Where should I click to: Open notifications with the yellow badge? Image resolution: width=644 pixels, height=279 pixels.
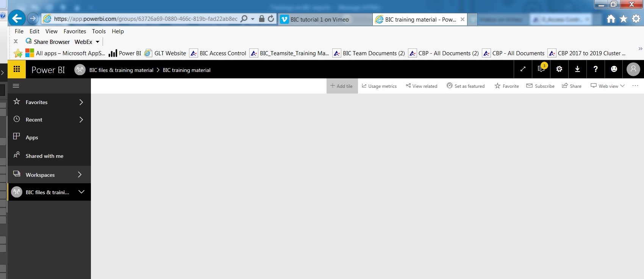click(x=541, y=69)
